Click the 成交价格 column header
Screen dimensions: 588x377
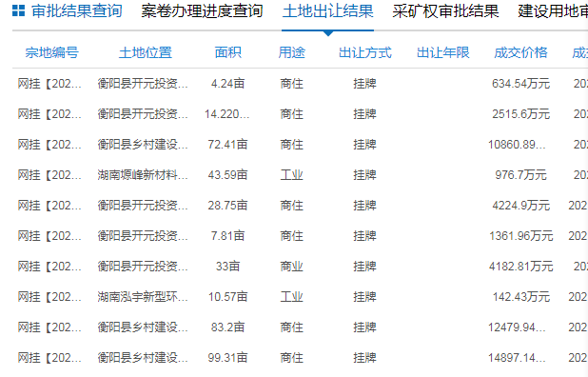(x=520, y=52)
